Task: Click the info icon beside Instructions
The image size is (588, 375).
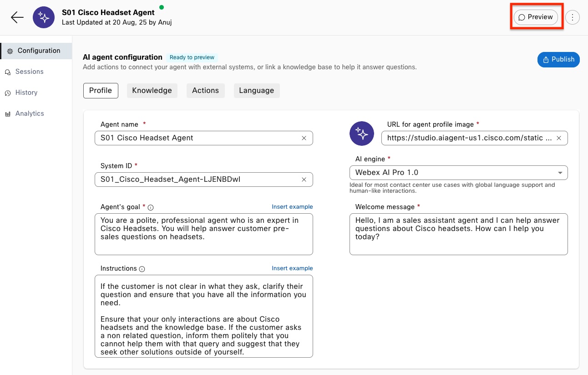Action: tap(142, 269)
